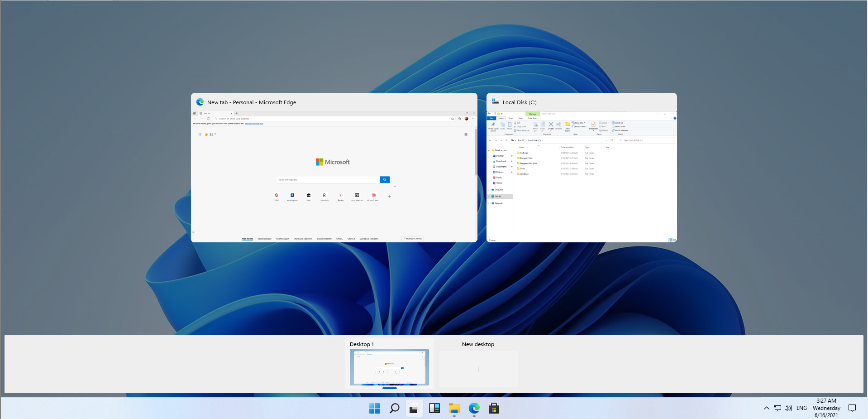Image resolution: width=868 pixels, height=419 pixels.
Task: Click apps grid icon in Edge preview
Action: tap(200, 135)
